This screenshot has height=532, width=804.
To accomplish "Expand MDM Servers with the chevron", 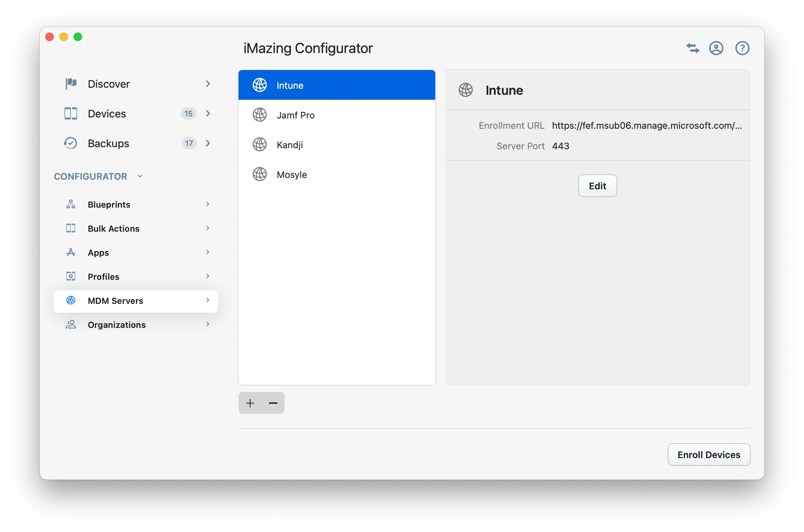I will pyautogui.click(x=208, y=301).
